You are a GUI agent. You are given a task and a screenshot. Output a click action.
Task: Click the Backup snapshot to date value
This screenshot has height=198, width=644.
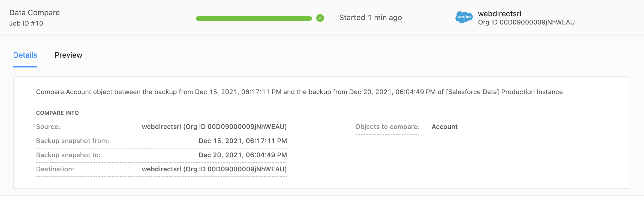(243, 155)
